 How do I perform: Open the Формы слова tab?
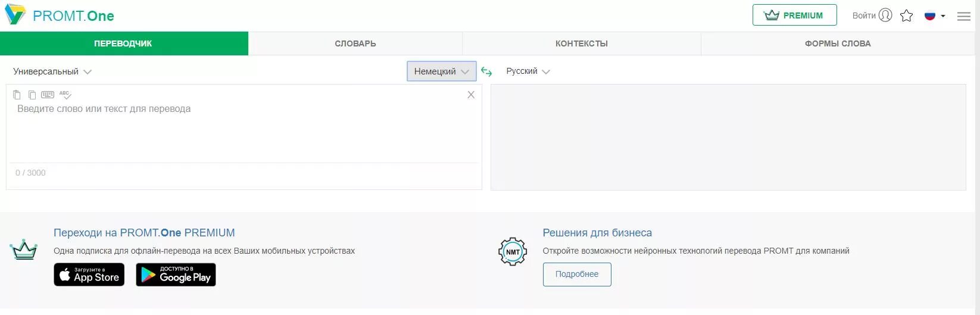(838, 43)
